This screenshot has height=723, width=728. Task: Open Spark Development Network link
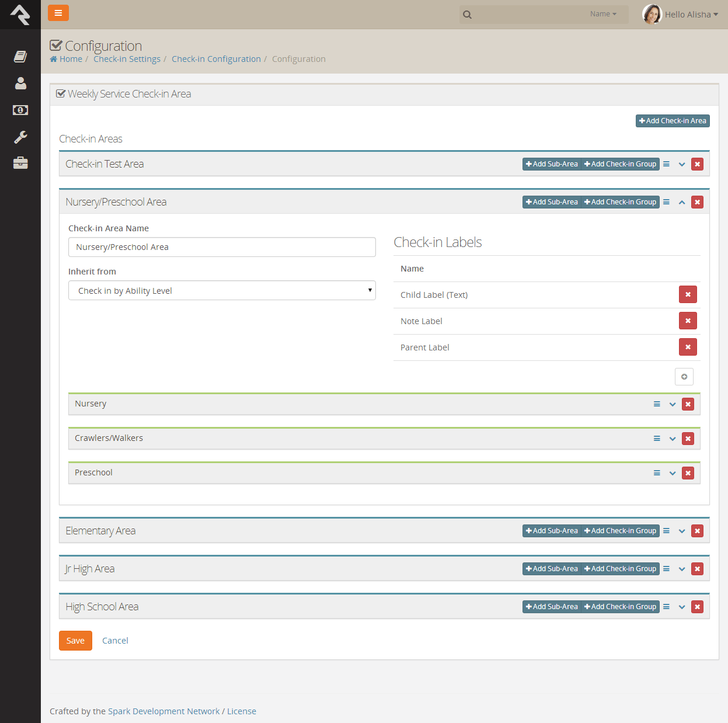pos(164,711)
